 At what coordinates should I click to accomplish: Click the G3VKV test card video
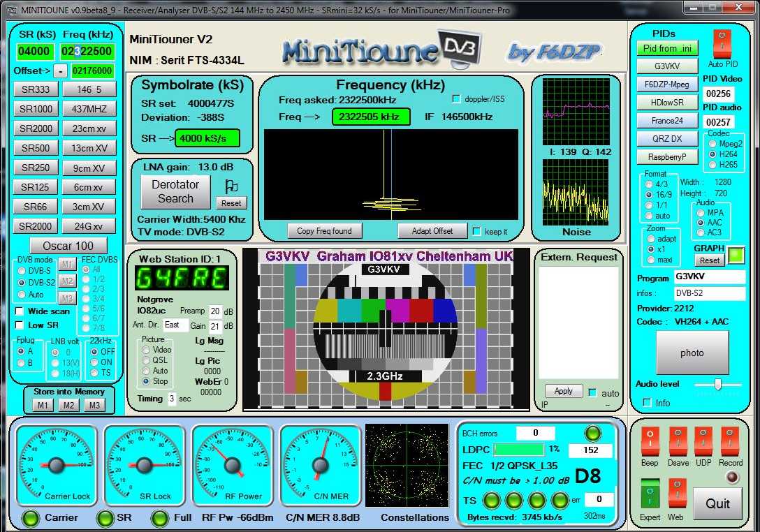pos(386,330)
